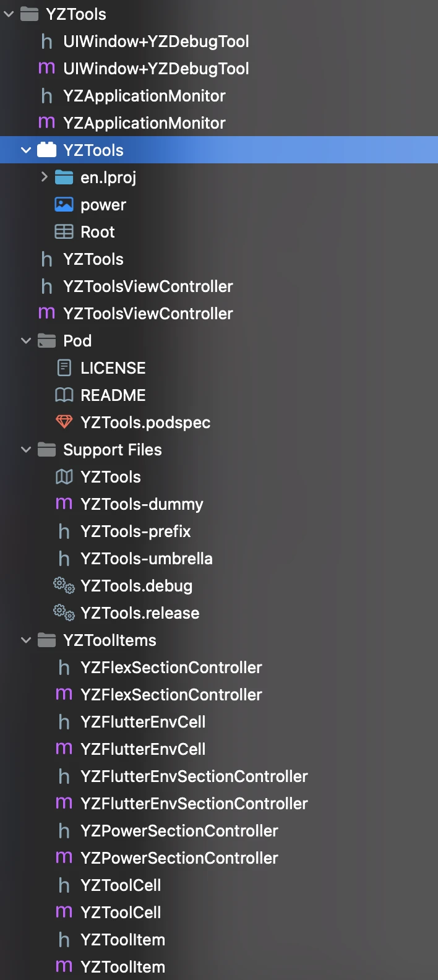
Task: Click the Root plist table icon
Action: tap(64, 232)
